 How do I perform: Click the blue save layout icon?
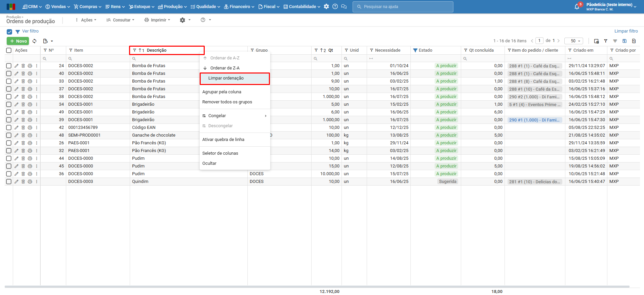click(624, 41)
